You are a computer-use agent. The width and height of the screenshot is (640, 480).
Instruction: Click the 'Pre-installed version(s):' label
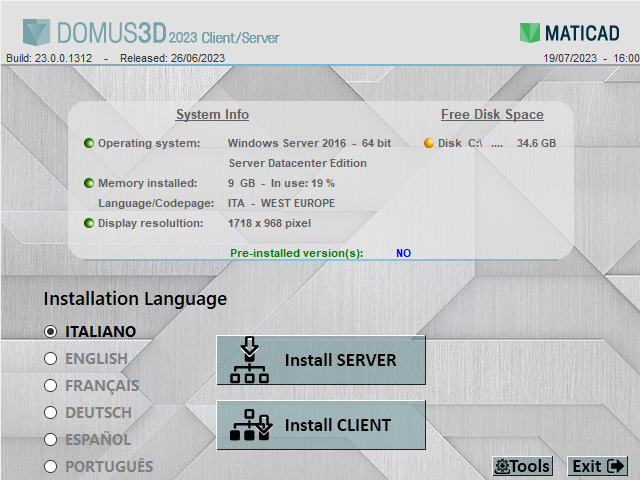click(x=297, y=253)
